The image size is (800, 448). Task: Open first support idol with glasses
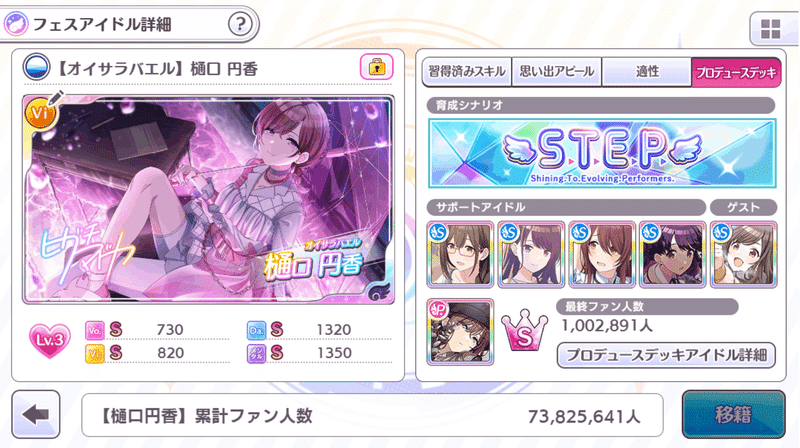pyautogui.click(x=460, y=255)
